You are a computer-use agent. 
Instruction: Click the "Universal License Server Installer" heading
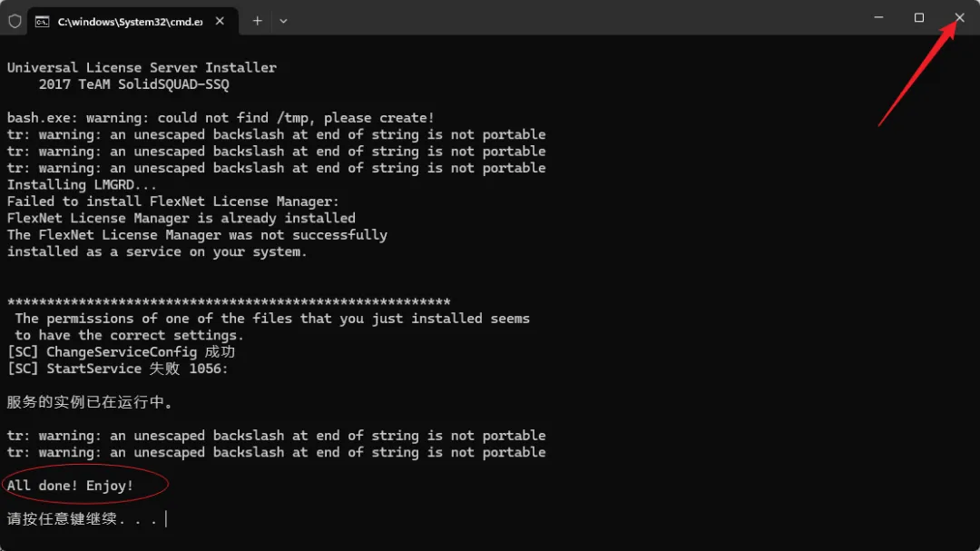tap(142, 67)
